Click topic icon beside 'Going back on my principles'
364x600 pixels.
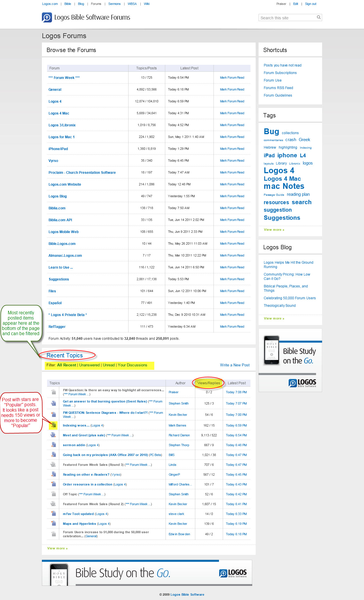click(x=53, y=455)
